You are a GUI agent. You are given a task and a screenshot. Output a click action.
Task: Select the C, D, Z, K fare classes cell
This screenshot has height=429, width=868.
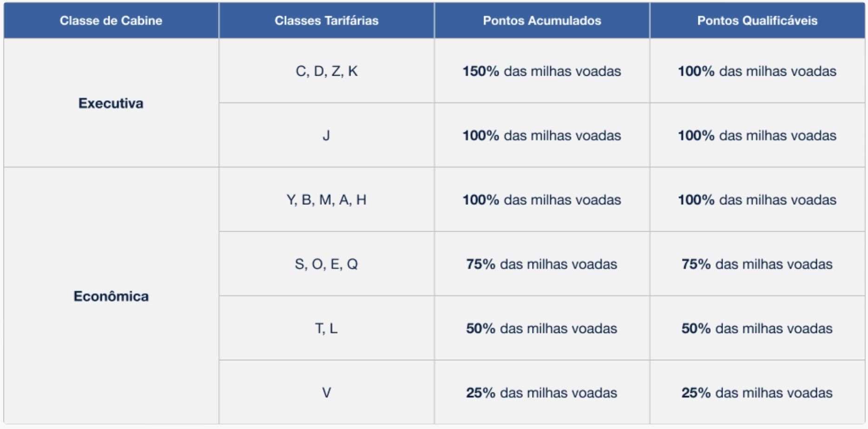tap(326, 71)
